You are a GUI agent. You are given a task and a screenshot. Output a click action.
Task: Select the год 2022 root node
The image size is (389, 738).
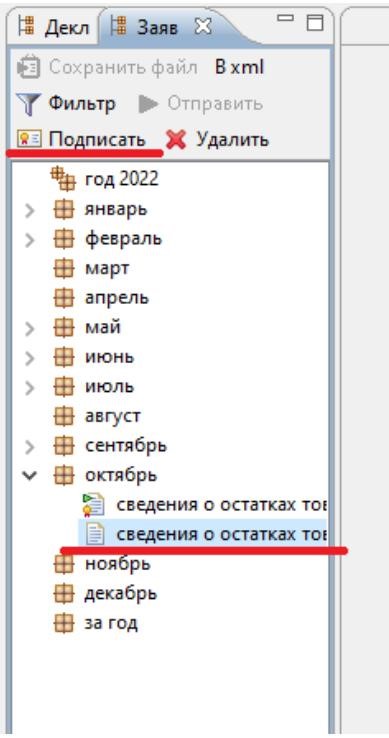(x=105, y=179)
